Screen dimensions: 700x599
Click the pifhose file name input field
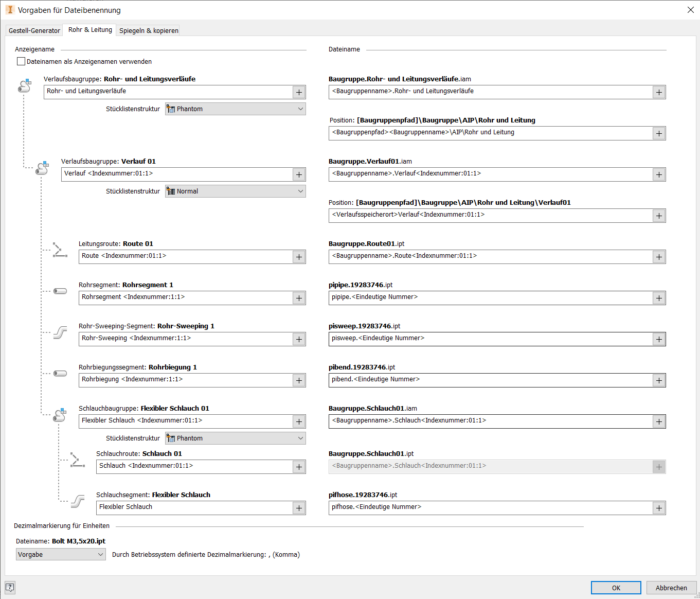tap(490, 507)
